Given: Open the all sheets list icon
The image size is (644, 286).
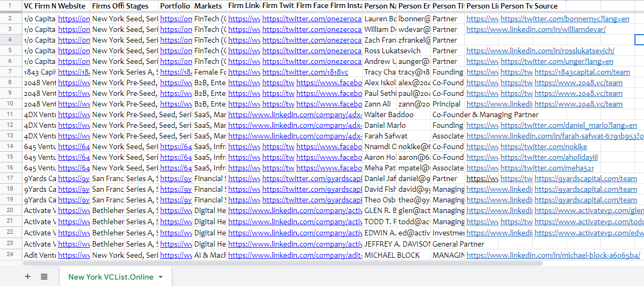Looking at the screenshot, I should (x=44, y=277).
